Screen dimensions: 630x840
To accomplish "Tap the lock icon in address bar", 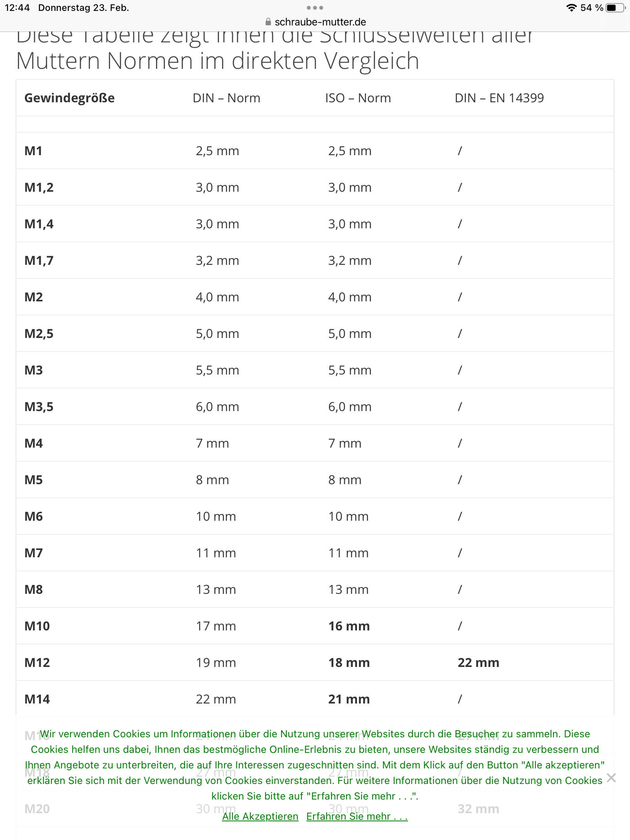I will [268, 22].
